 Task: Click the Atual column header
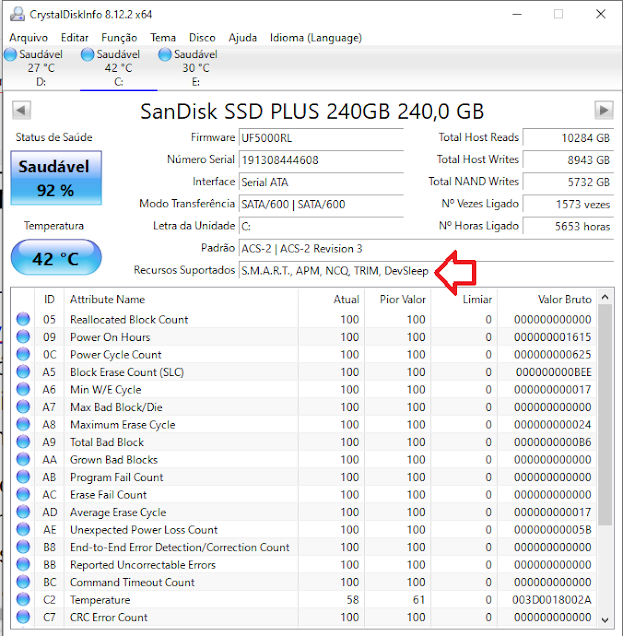331,299
